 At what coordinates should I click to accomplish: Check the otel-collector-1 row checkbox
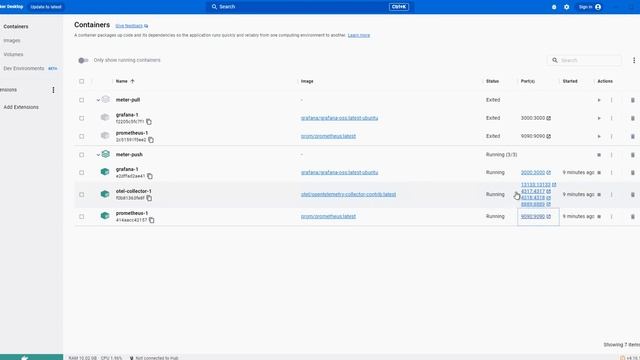82,195
